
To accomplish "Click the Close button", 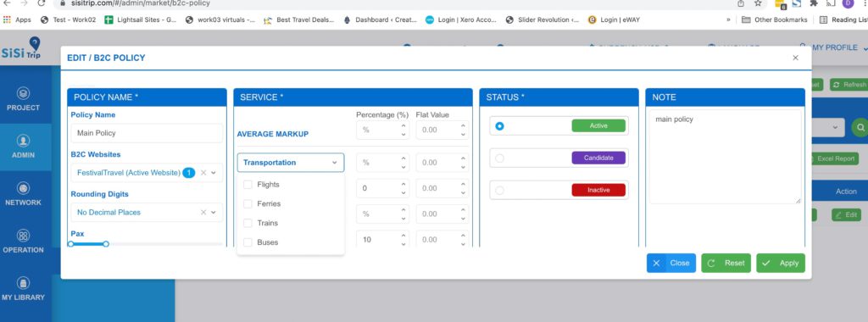I will click(x=671, y=264).
